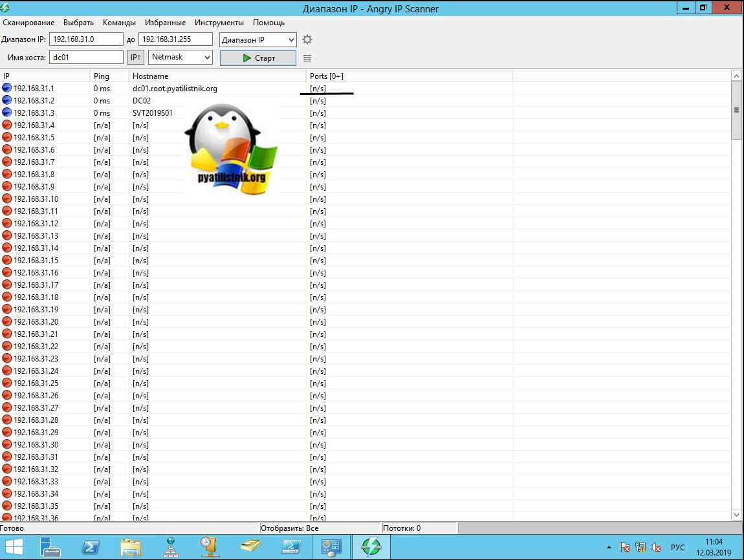
Task: Click the Angry IP Scanner taskbar icon
Action: 371,547
